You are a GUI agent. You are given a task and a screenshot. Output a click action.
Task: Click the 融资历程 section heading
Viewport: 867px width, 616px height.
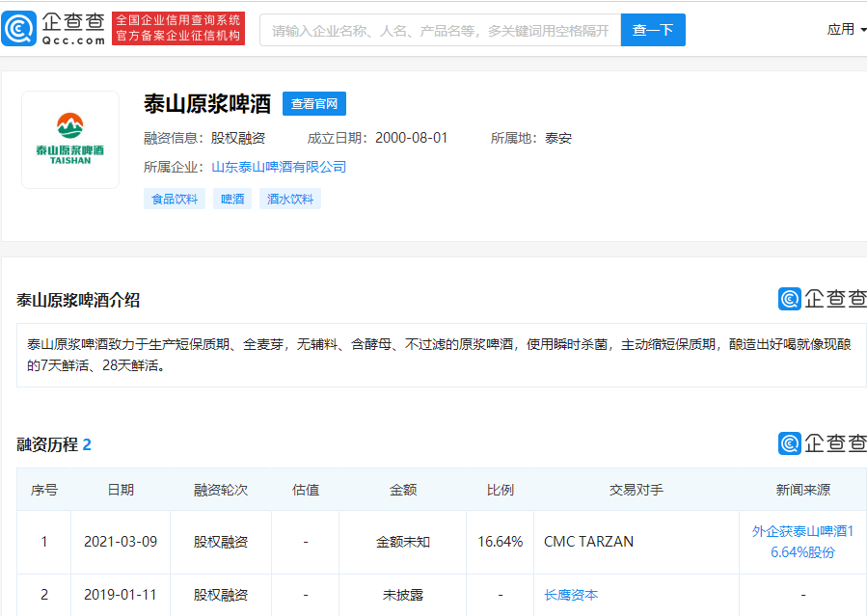pyautogui.click(x=54, y=444)
